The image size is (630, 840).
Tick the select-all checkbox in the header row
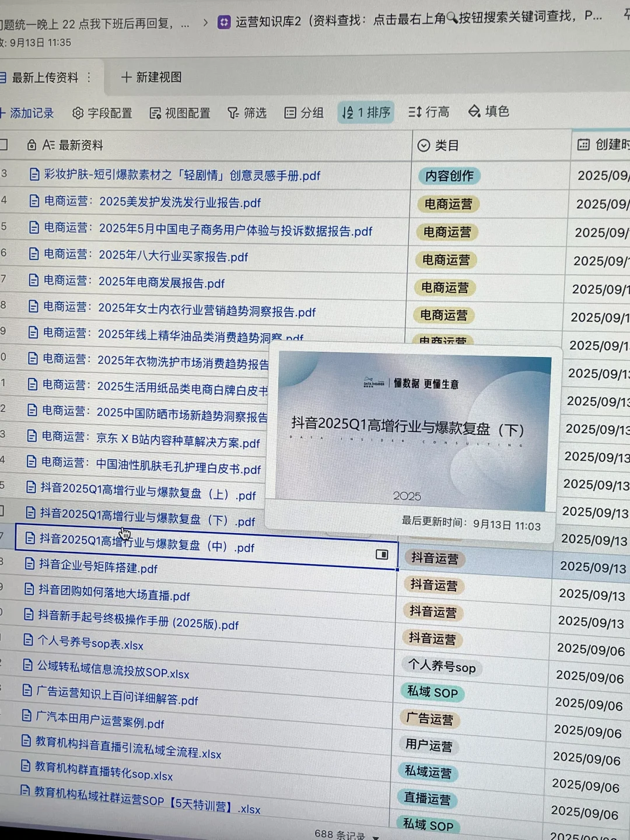pos(3,145)
